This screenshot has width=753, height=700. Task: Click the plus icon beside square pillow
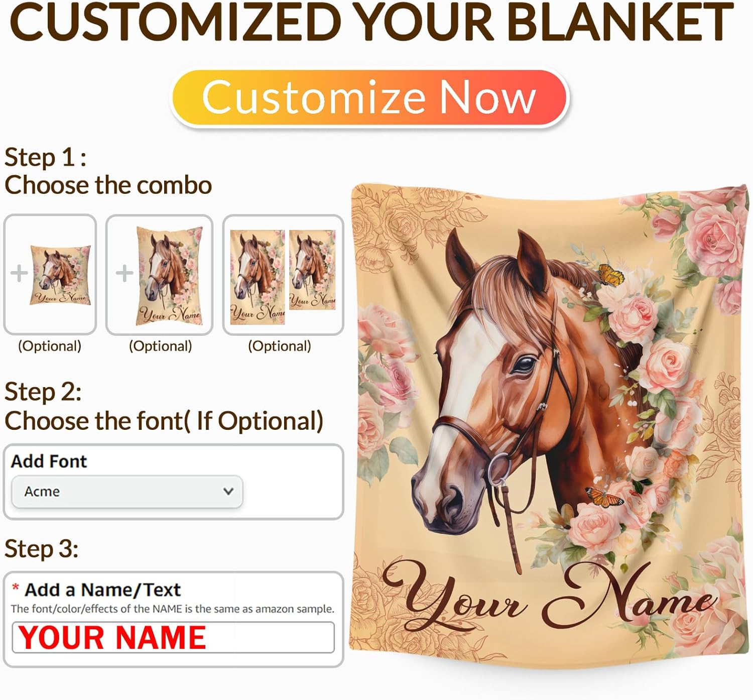pos(19,274)
